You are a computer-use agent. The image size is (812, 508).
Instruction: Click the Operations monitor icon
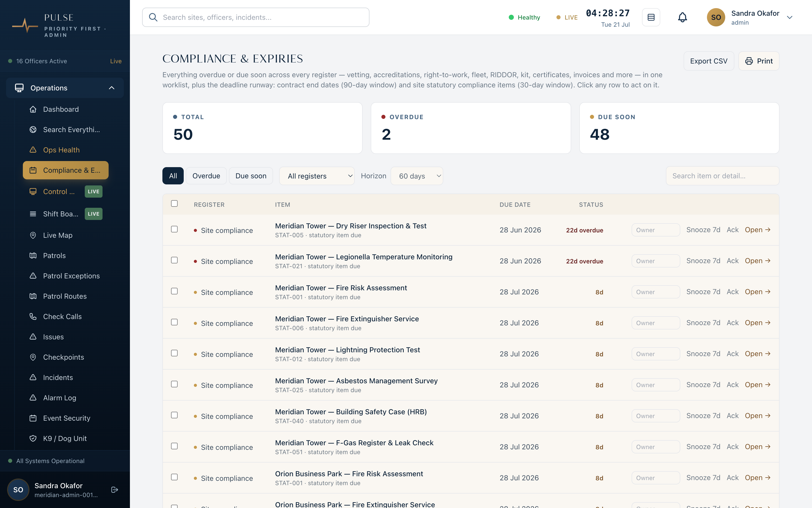[19, 88]
